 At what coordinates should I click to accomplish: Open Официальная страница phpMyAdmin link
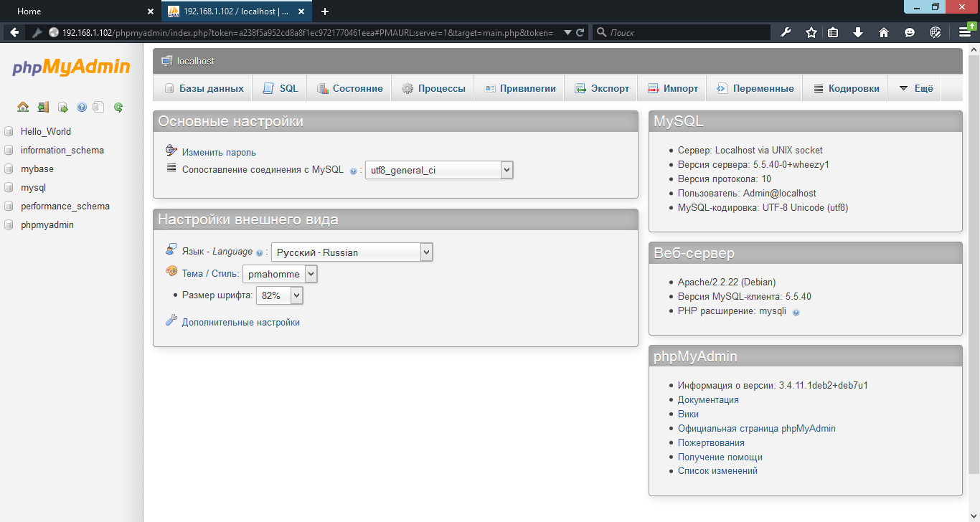click(757, 429)
